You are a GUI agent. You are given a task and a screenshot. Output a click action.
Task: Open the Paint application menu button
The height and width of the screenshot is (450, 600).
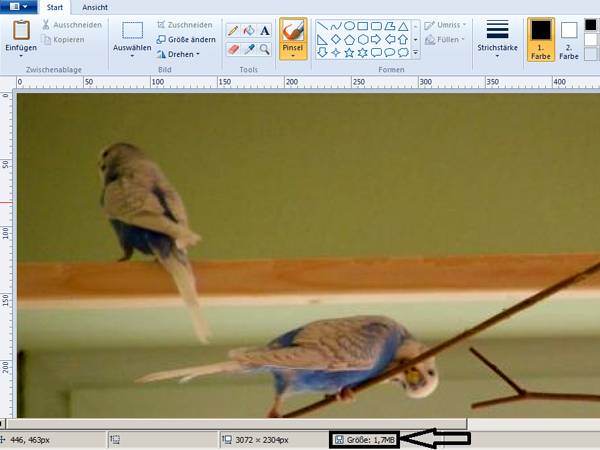pos(18,7)
